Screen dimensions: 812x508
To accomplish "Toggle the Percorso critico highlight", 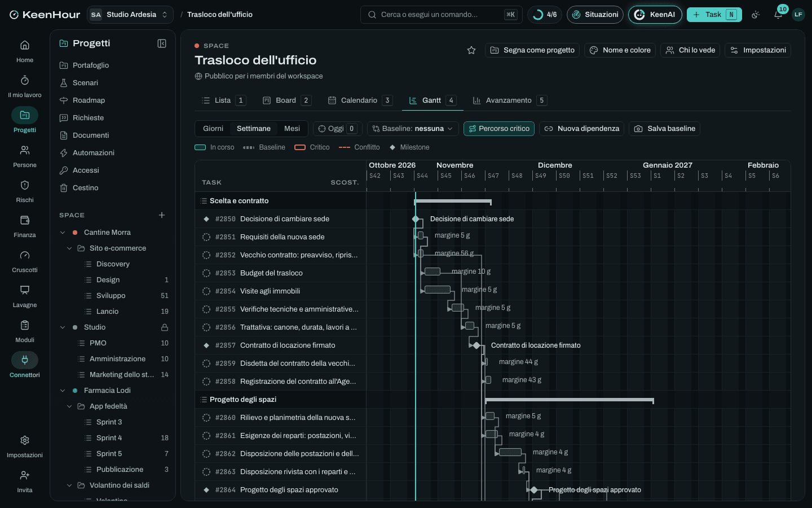I will pyautogui.click(x=499, y=129).
